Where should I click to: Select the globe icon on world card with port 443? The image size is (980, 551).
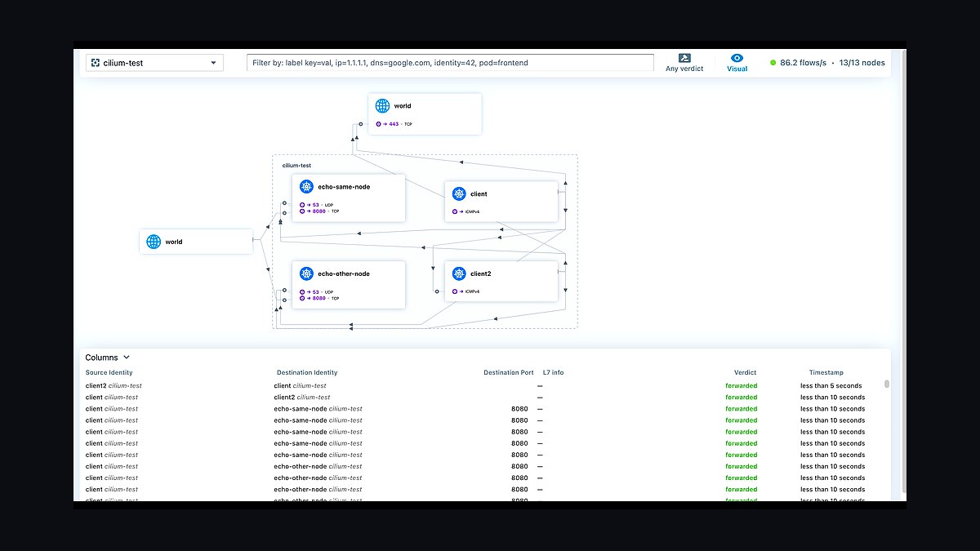pyautogui.click(x=382, y=106)
